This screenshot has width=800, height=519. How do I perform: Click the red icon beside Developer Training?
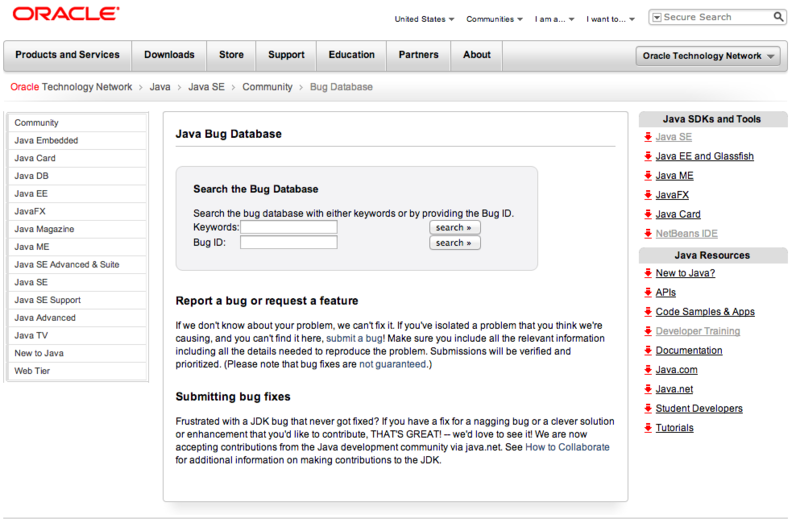tap(648, 331)
